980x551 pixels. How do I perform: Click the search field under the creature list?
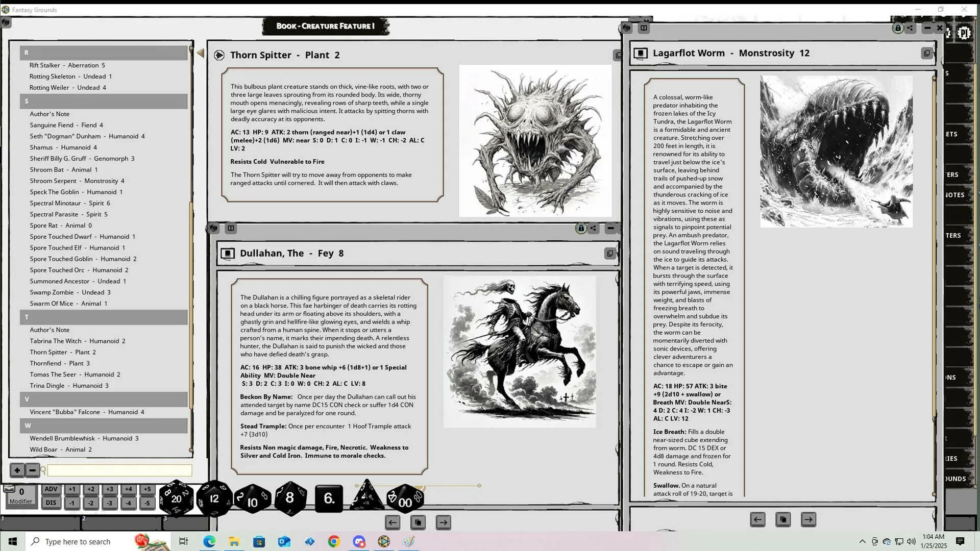tap(119, 470)
